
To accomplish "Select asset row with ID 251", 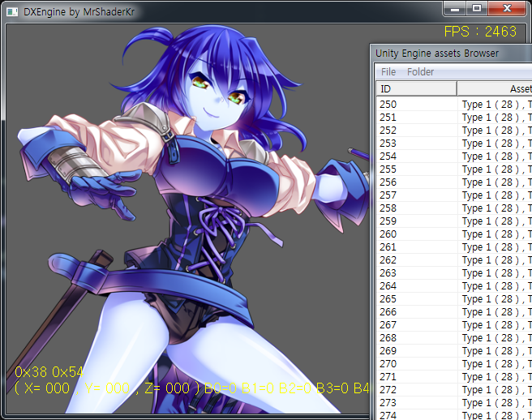I will [x=454, y=118].
